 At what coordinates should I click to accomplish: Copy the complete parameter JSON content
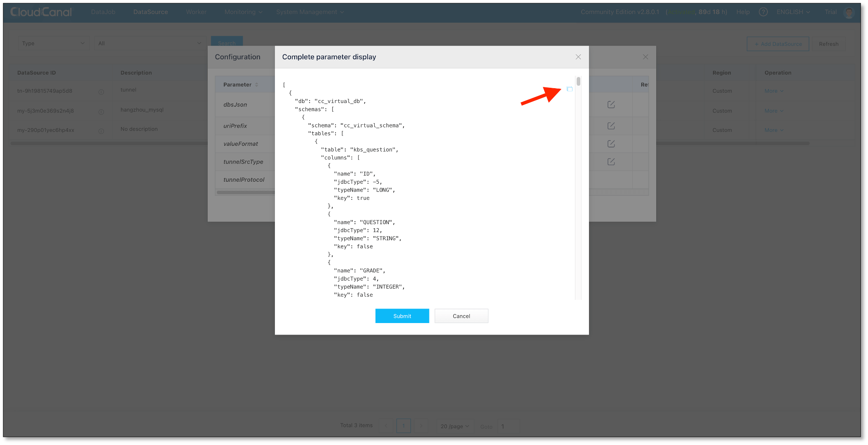(570, 89)
